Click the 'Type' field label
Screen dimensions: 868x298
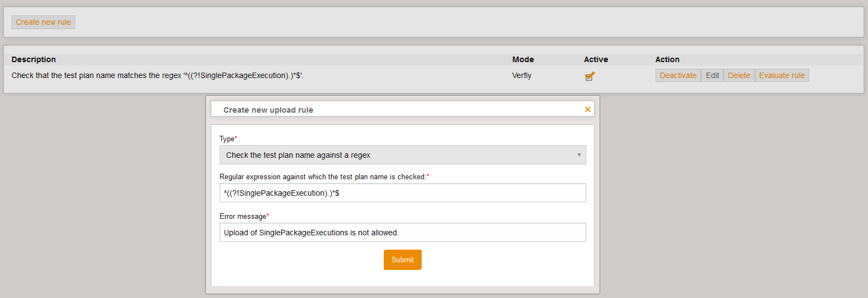pos(228,139)
